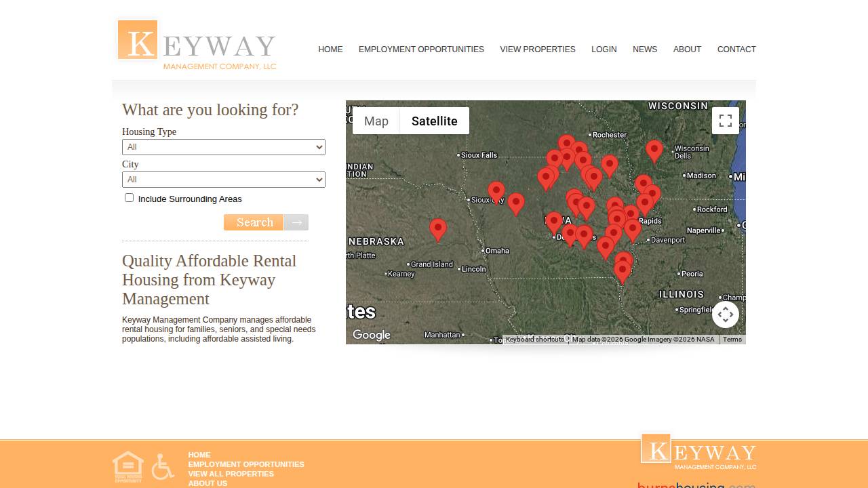Open the City dropdown
This screenshot has width=868, height=488.
pos(223,180)
